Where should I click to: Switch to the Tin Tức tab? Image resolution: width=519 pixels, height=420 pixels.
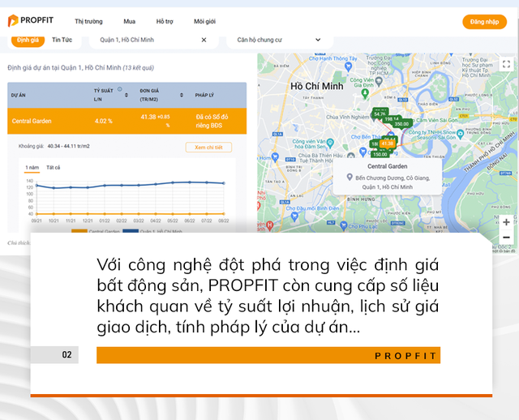click(62, 40)
